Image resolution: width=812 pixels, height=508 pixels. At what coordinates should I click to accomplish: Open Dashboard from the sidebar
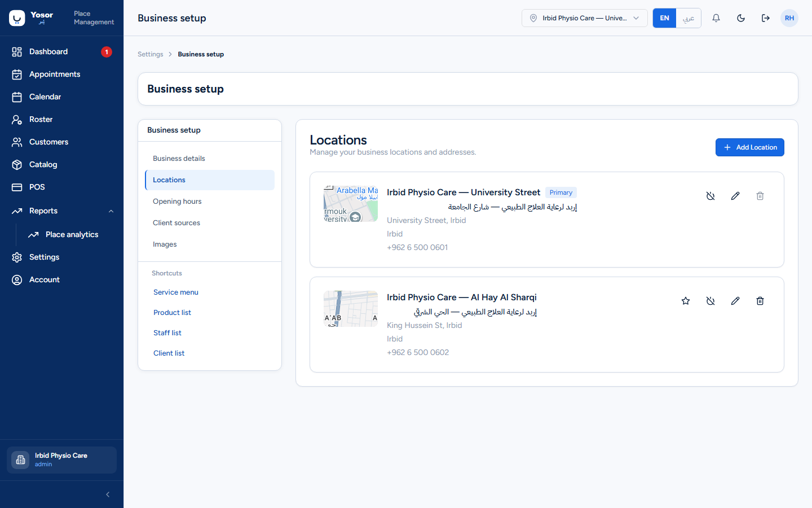61,51
